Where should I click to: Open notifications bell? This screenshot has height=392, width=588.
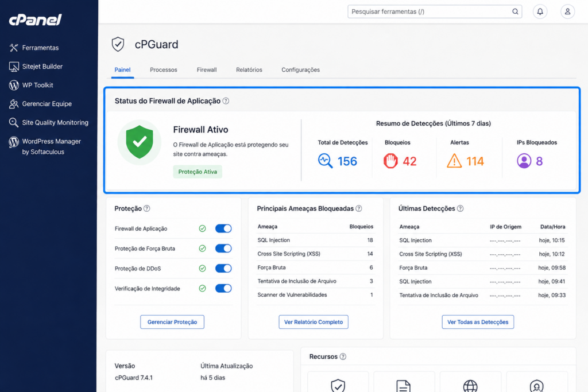[540, 11]
